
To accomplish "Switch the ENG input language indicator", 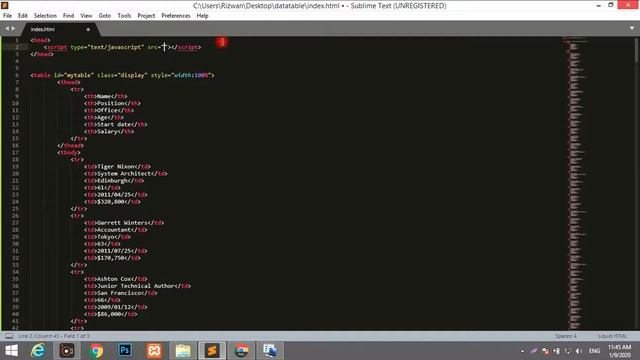I will tap(594, 351).
